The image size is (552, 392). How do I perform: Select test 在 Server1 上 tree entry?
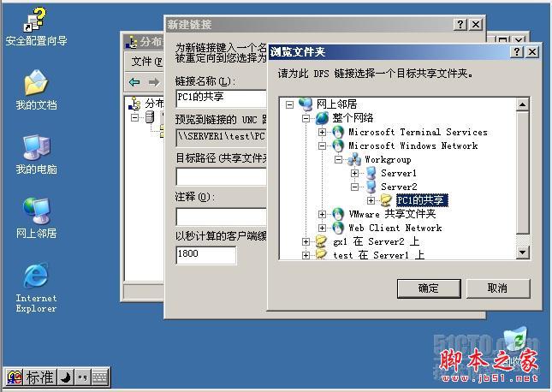coord(378,255)
